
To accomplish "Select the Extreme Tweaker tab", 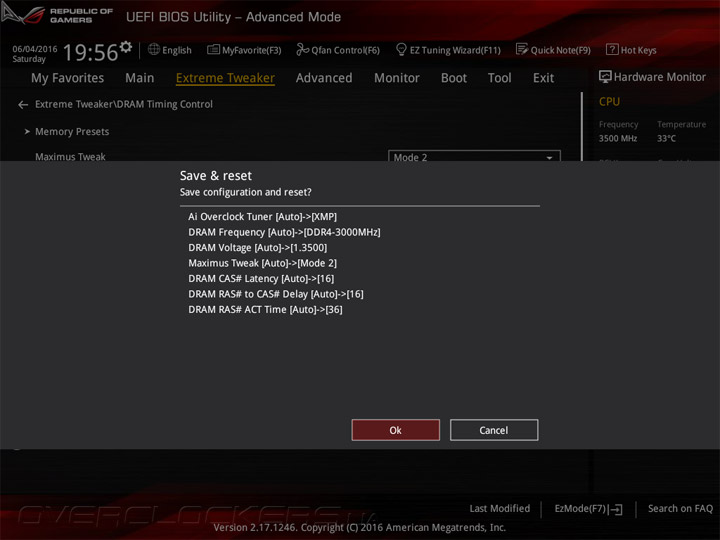I will [225, 78].
